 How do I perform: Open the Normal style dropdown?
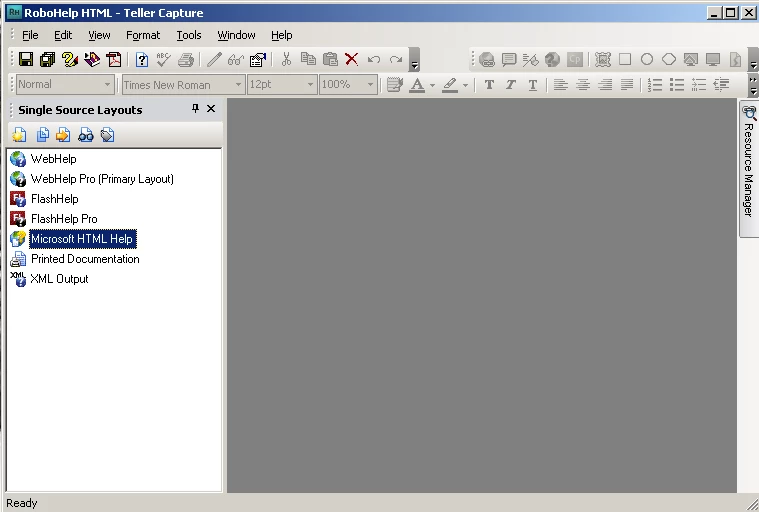(107, 85)
